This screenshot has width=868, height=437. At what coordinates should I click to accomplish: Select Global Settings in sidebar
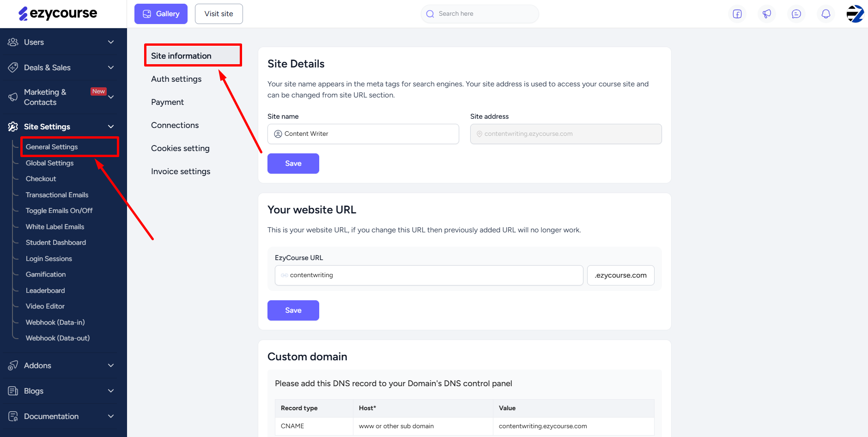[x=50, y=163]
